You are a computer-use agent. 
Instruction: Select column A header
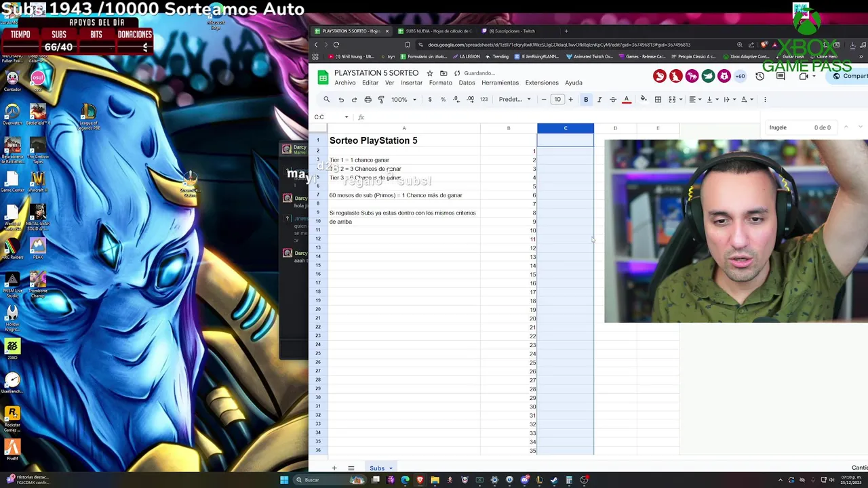pyautogui.click(x=404, y=128)
